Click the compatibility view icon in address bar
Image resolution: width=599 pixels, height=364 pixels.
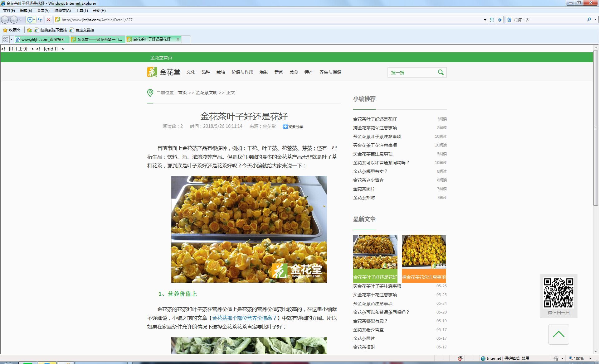click(492, 20)
